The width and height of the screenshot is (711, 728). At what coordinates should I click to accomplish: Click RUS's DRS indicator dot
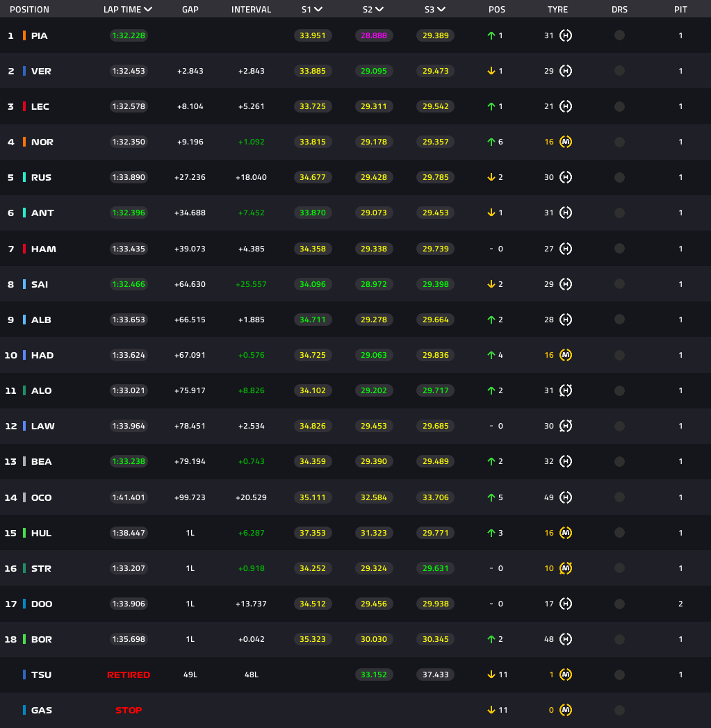point(619,177)
